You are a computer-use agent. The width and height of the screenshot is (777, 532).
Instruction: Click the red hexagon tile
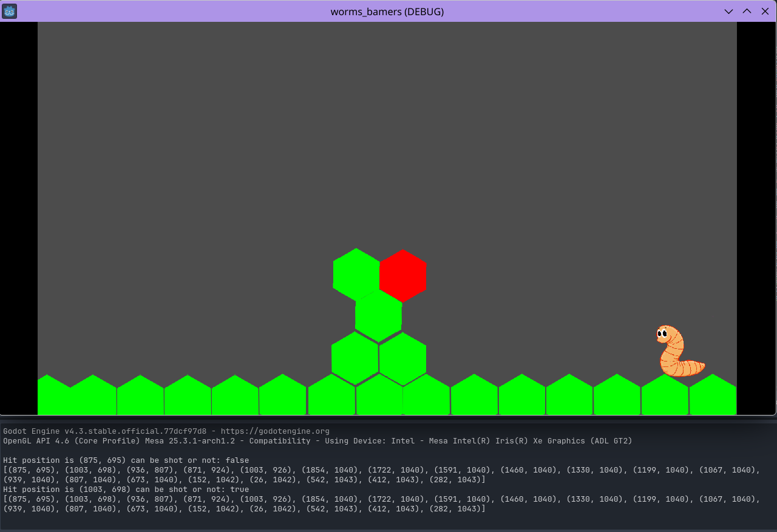click(x=403, y=275)
